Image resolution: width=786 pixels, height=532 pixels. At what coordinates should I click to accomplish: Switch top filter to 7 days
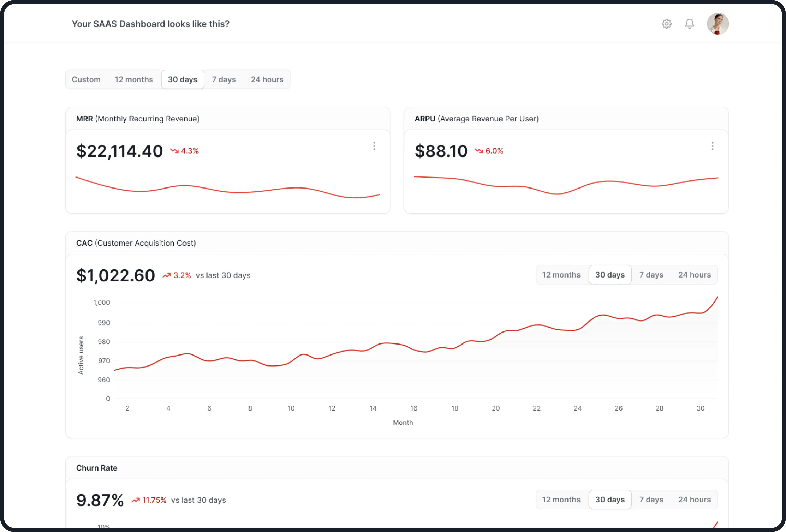point(224,80)
